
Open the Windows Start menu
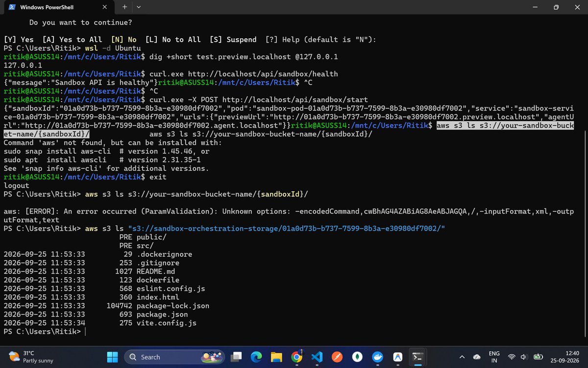click(112, 357)
